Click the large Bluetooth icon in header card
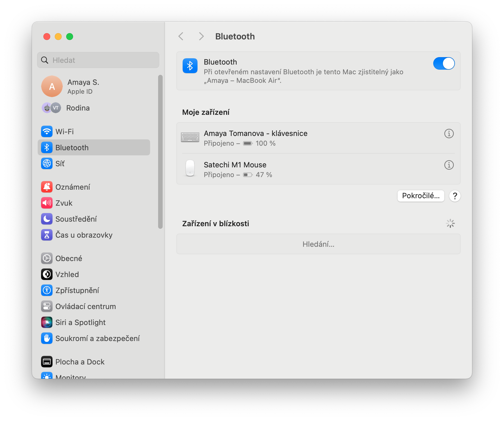Screen dimensions: 504x421 (x=190, y=66)
